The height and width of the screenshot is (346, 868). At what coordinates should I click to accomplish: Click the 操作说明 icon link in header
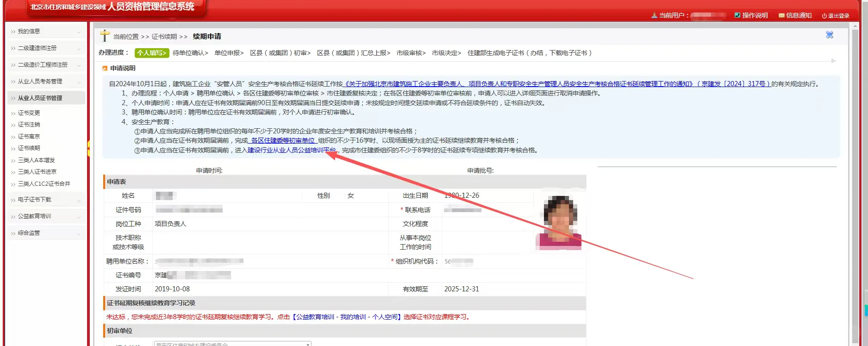751,15
